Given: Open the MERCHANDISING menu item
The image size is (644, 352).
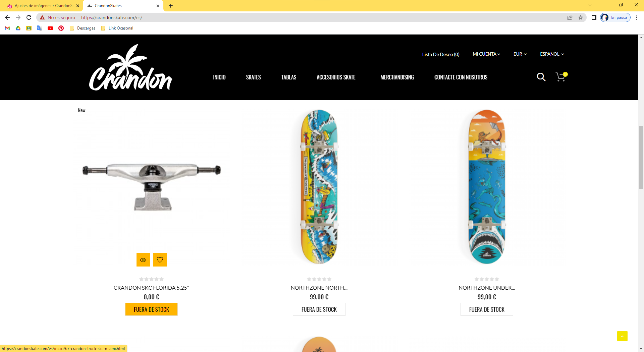Looking at the screenshot, I should point(397,77).
